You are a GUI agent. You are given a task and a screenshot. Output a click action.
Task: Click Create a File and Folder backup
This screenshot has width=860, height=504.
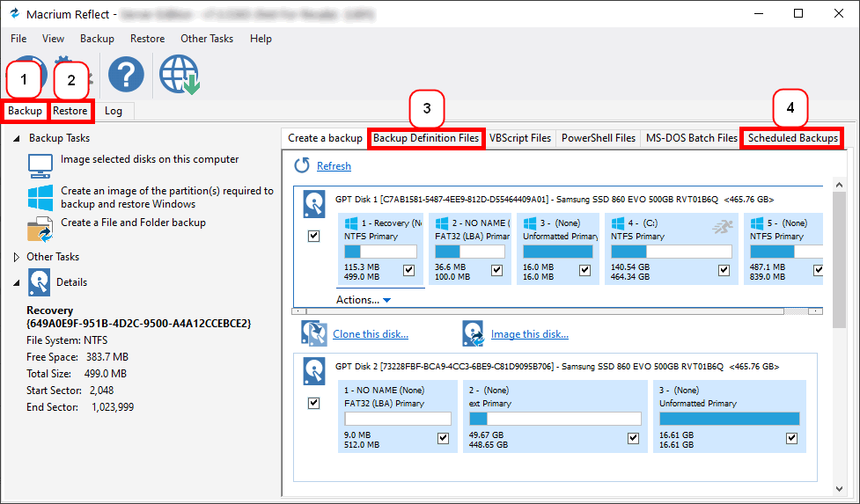[133, 223]
